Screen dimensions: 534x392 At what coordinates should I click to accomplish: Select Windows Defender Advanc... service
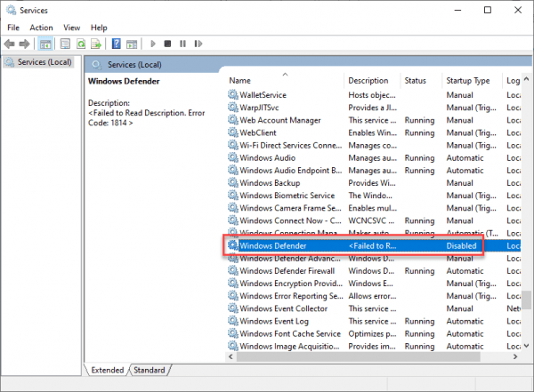tap(374, 259)
